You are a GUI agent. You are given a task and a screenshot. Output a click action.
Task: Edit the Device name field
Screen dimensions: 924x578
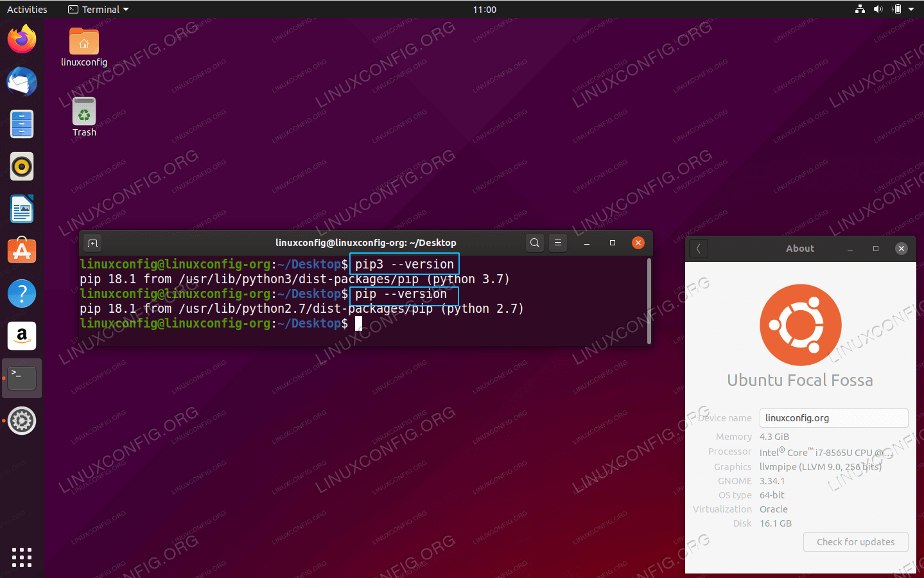point(833,418)
